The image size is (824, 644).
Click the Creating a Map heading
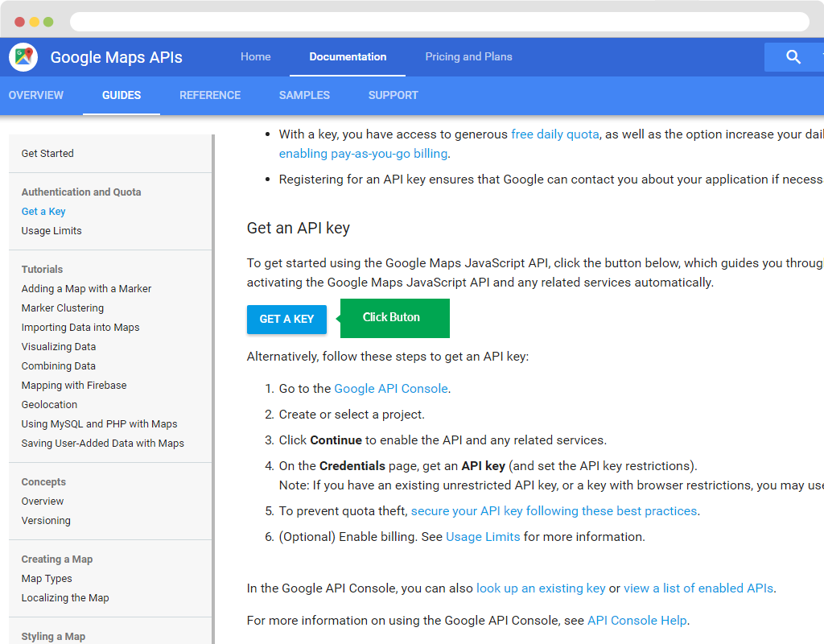point(57,559)
